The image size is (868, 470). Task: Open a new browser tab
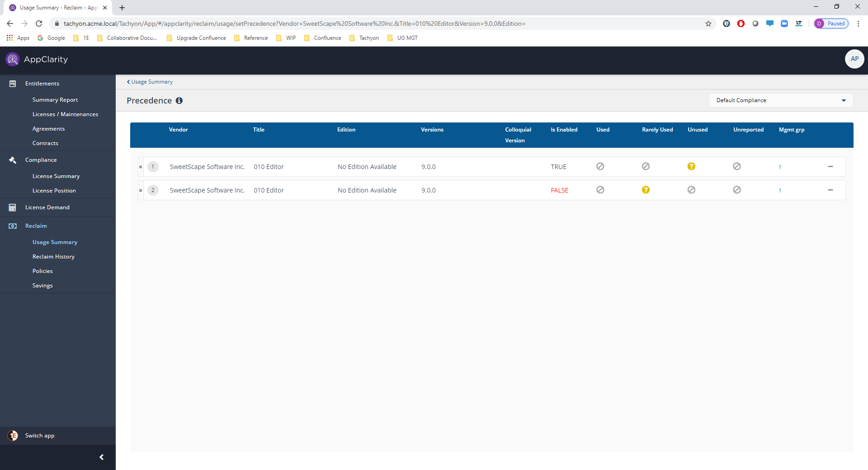click(x=122, y=8)
